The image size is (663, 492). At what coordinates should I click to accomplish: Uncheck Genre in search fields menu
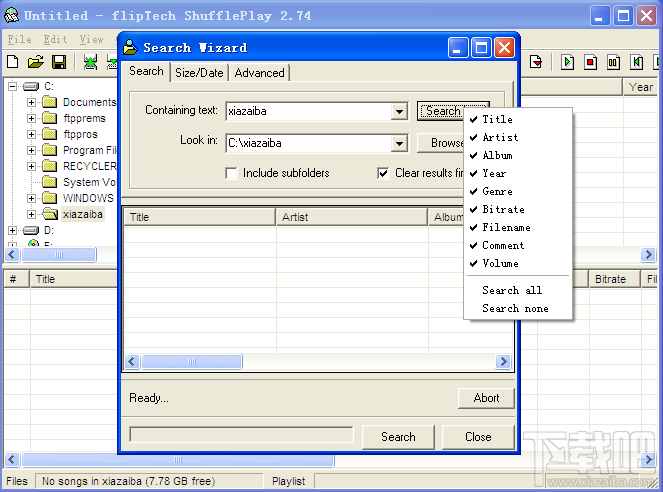point(518,191)
